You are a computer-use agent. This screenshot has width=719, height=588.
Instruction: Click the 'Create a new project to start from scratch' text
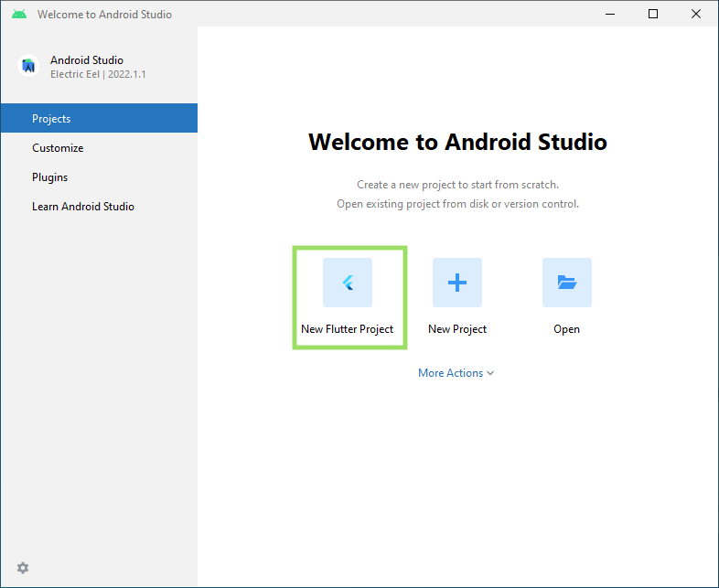click(457, 185)
